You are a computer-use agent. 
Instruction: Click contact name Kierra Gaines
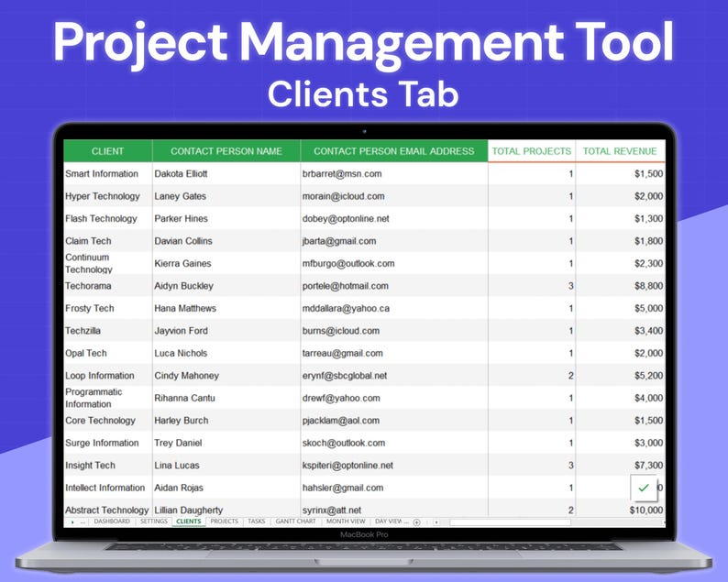click(x=182, y=263)
